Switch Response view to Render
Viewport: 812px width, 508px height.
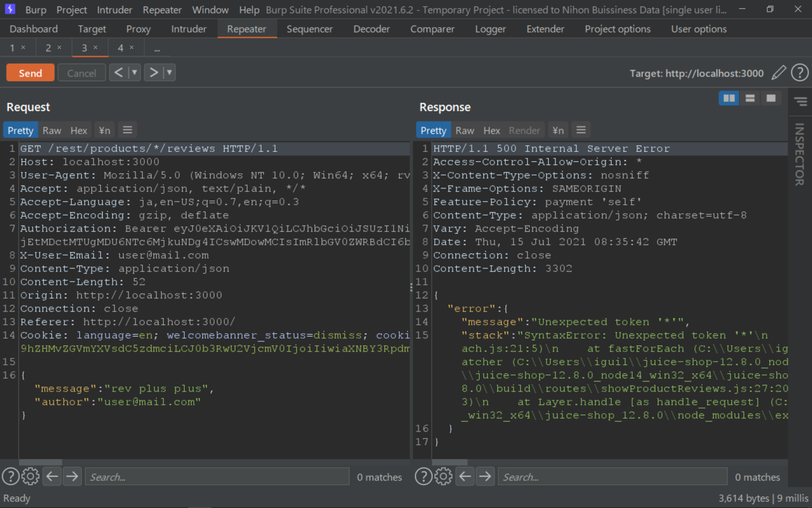(x=524, y=130)
